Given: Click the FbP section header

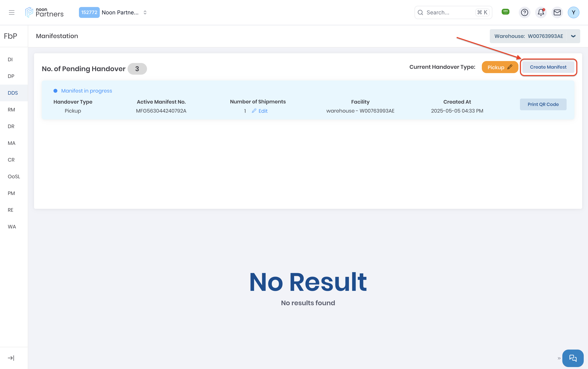Looking at the screenshot, I should pos(10,36).
